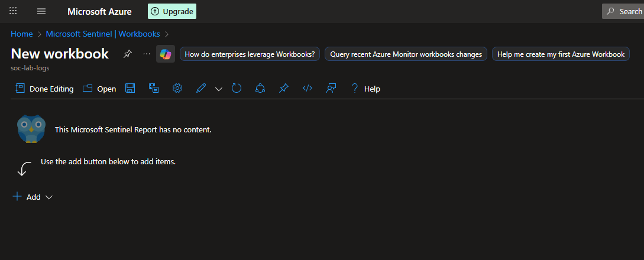Click in the top Search field

coord(623,11)
